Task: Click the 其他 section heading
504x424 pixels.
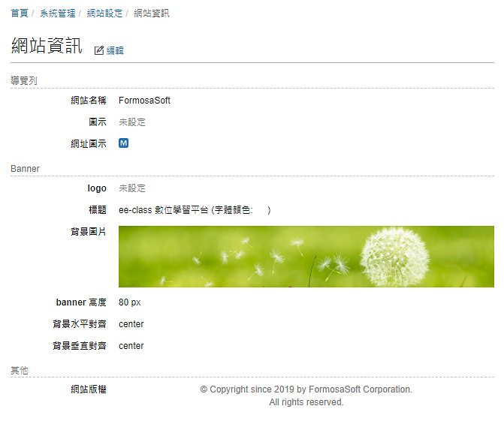Action: [x=20, y=371]
